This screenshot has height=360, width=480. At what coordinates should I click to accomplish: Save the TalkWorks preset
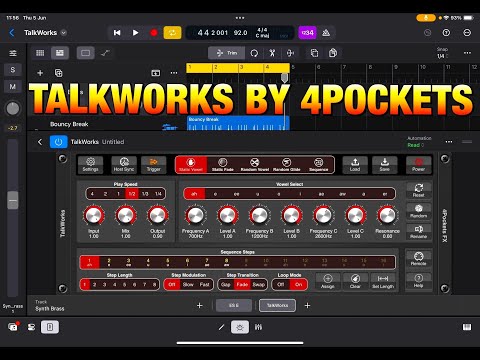pos(385,165)
